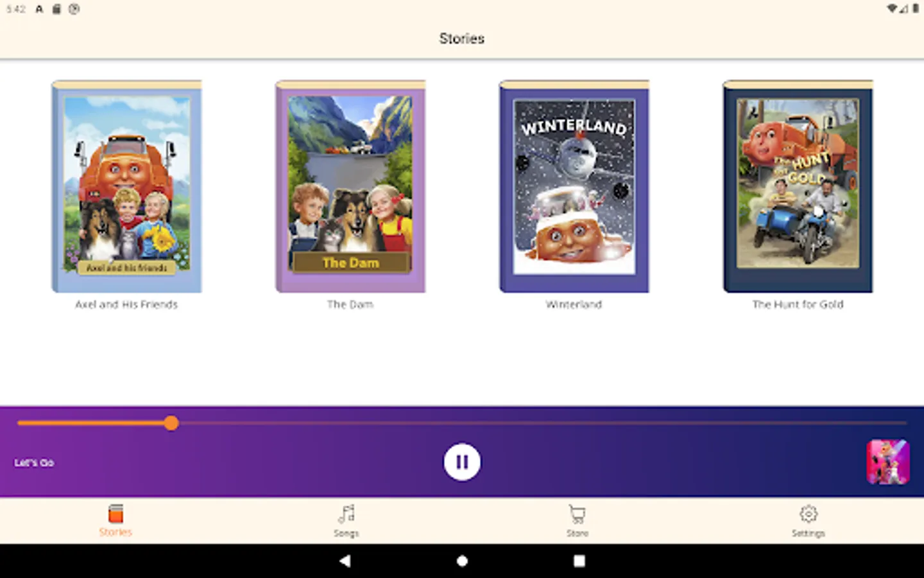Switch to the Store tab
Image resolution: width=924 pixels, height=578 pixels.
click(577, 521)
